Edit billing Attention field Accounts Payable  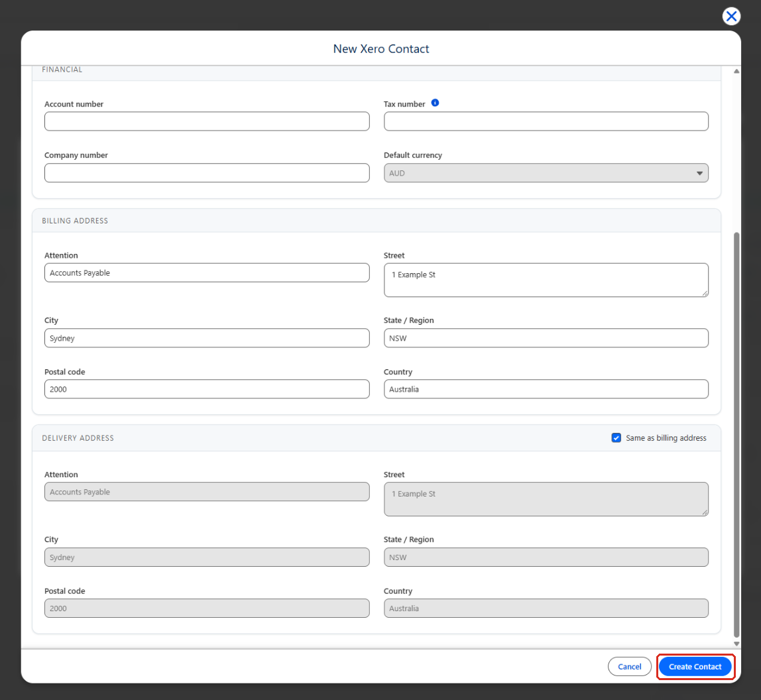[207, 273]
